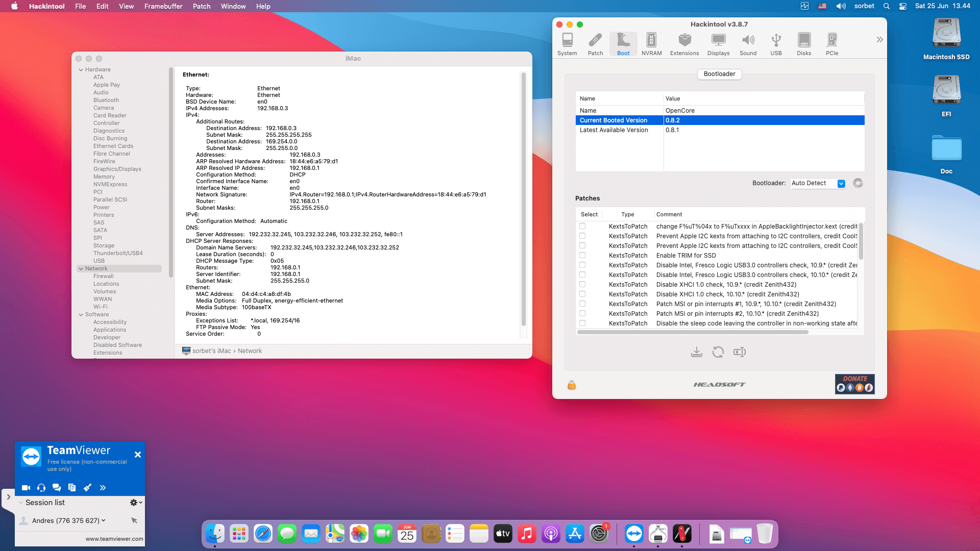Open Safari from the Dock
The image size is (980, 551).
tap(263, 534)
